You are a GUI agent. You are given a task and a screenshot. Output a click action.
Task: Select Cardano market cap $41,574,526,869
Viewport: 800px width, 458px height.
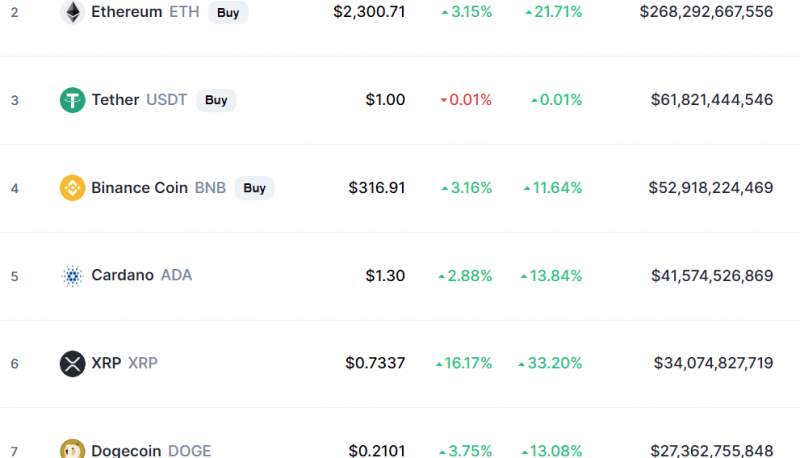click(712, 275)
